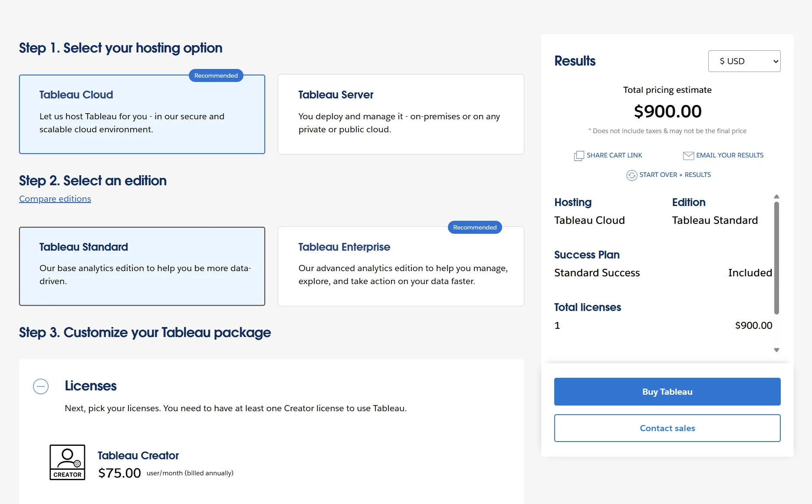
Task: Select the Tableau Cloud hosting option
Action: pos(142,115)
